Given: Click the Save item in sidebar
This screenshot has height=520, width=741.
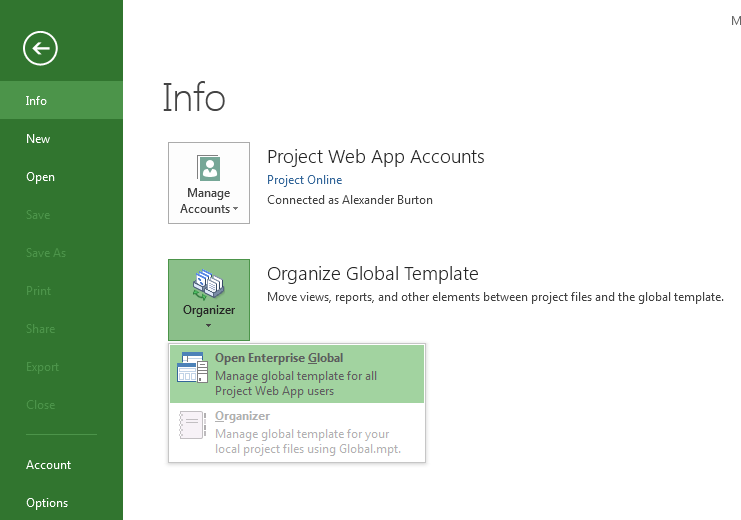Looking at the screenshot, I should [x=61, y=215].
